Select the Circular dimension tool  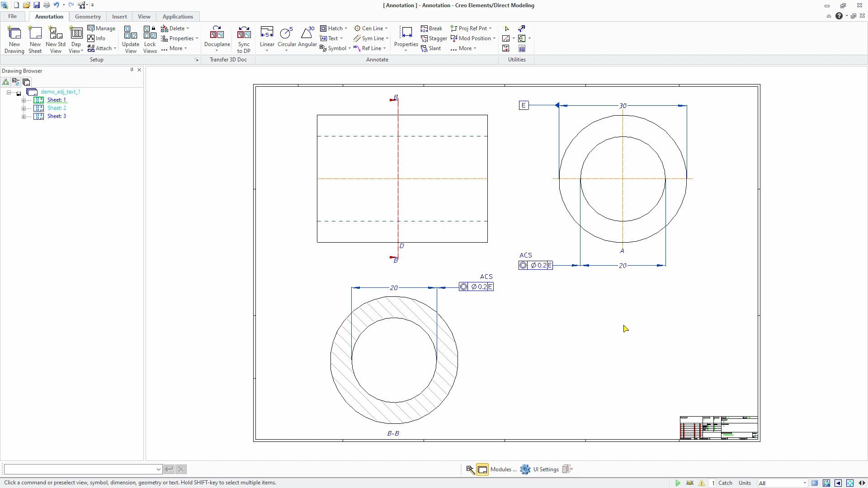pos(287,38)
